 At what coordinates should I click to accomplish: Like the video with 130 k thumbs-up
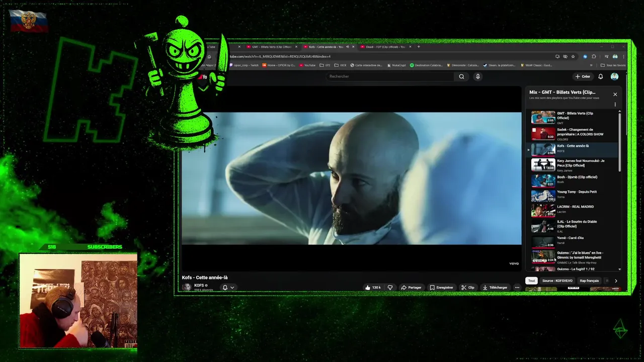pyautogui.click(x=372, y=288)
